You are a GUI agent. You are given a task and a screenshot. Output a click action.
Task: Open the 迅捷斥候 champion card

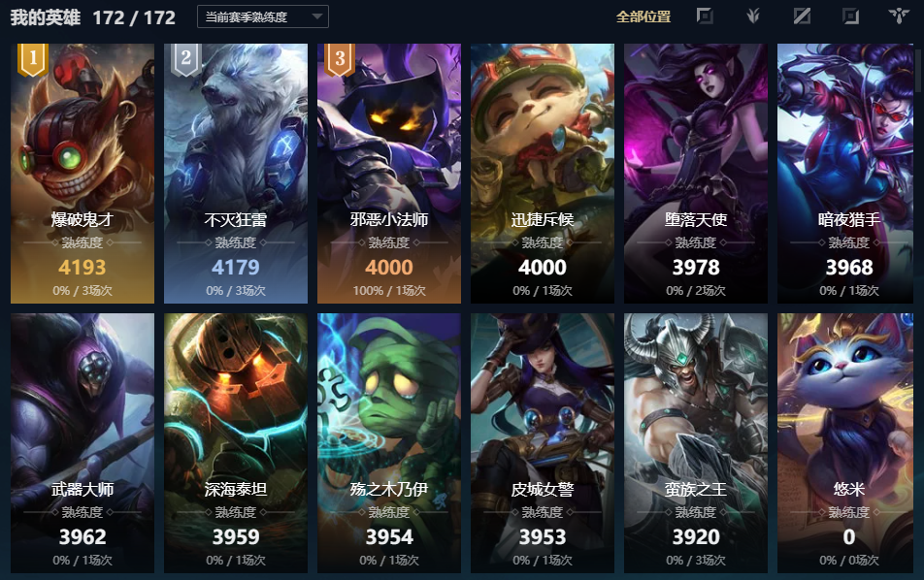point(543,174)
